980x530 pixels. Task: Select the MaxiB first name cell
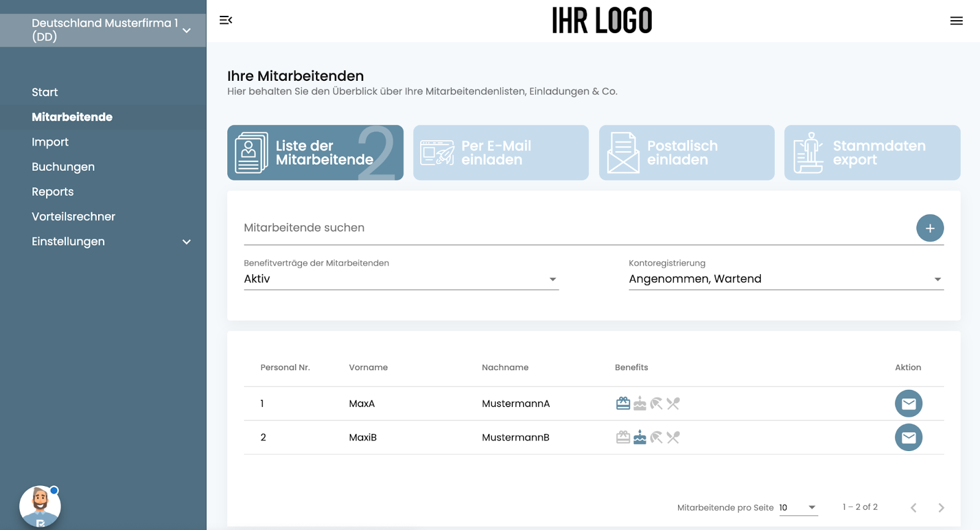[363, 437]
